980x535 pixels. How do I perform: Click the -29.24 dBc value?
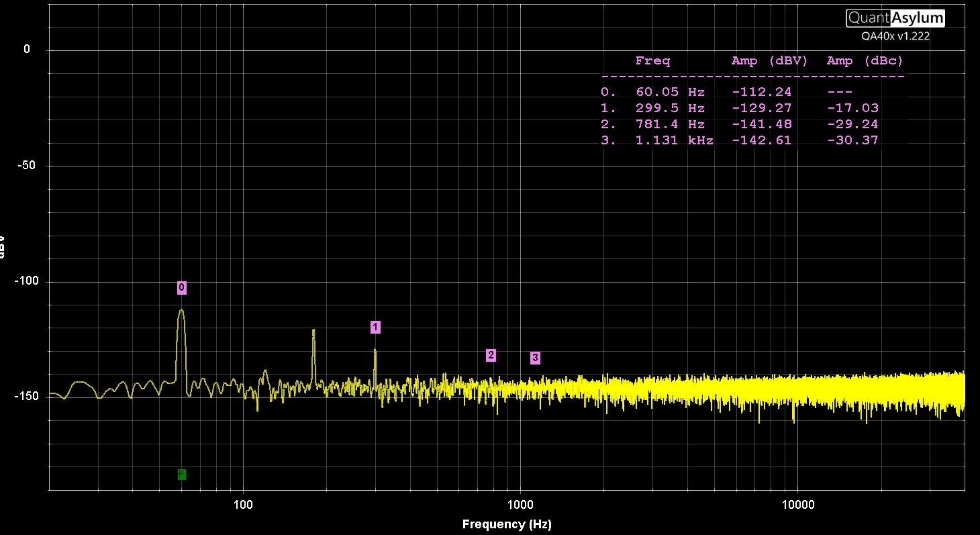[853, 124]
